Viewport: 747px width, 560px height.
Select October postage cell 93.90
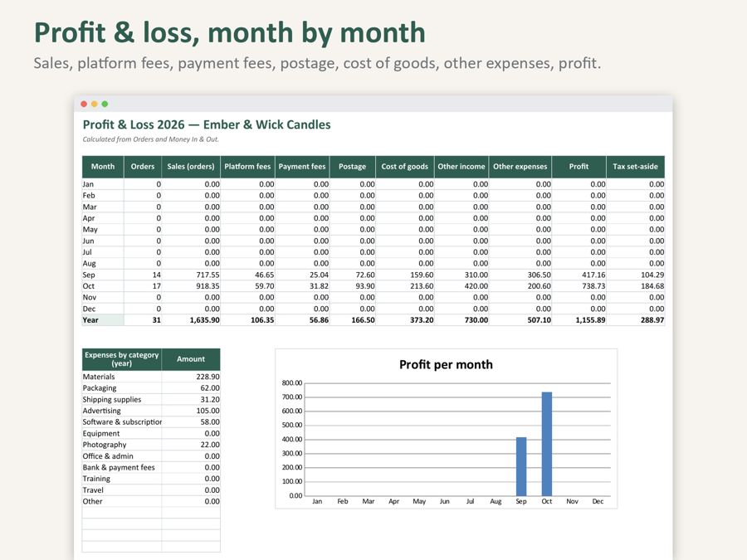point(353,286)
